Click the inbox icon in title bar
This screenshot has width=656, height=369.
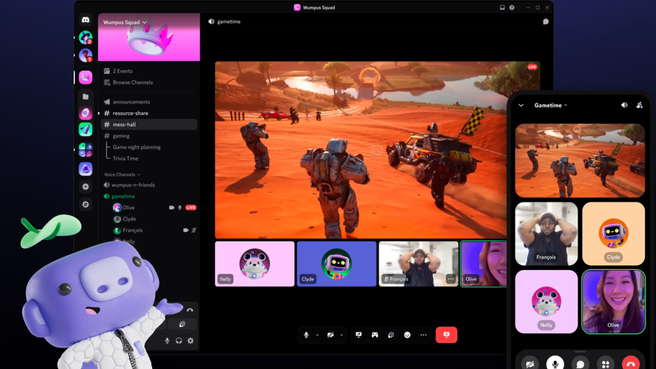(x=502, y=8)
